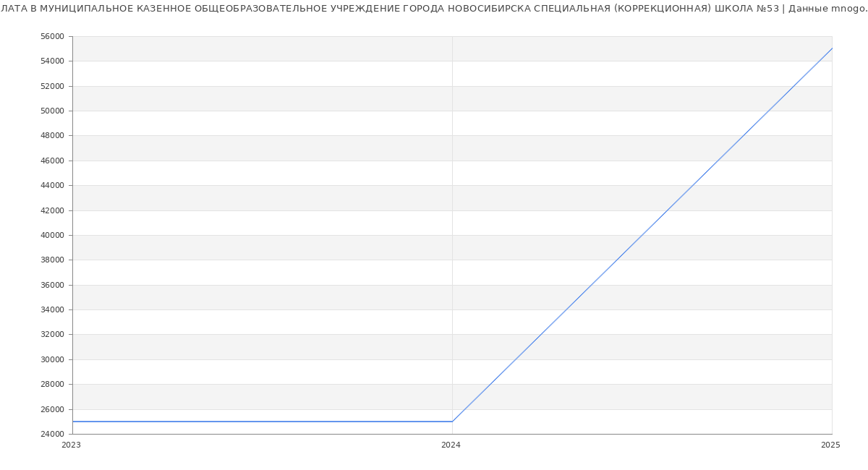Click the 2024 label on the x-axis
868x470 pixels.
(x=451, y=445)
